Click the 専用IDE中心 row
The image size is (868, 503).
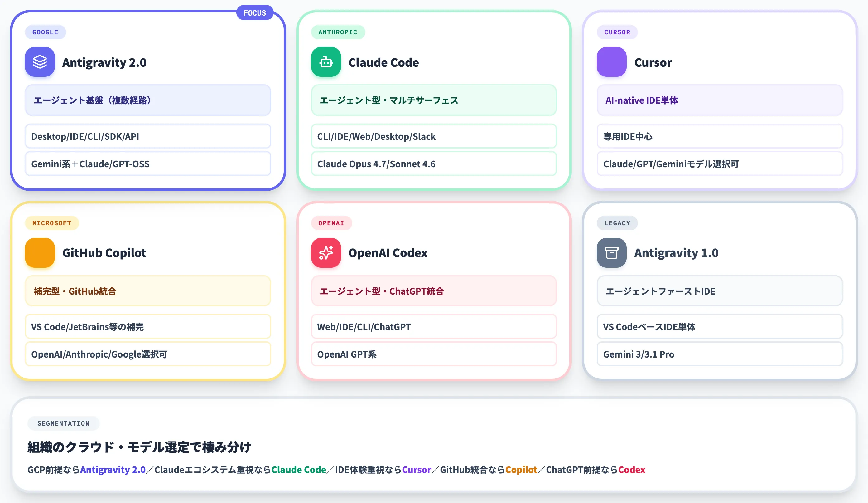(x=720, y=136)
